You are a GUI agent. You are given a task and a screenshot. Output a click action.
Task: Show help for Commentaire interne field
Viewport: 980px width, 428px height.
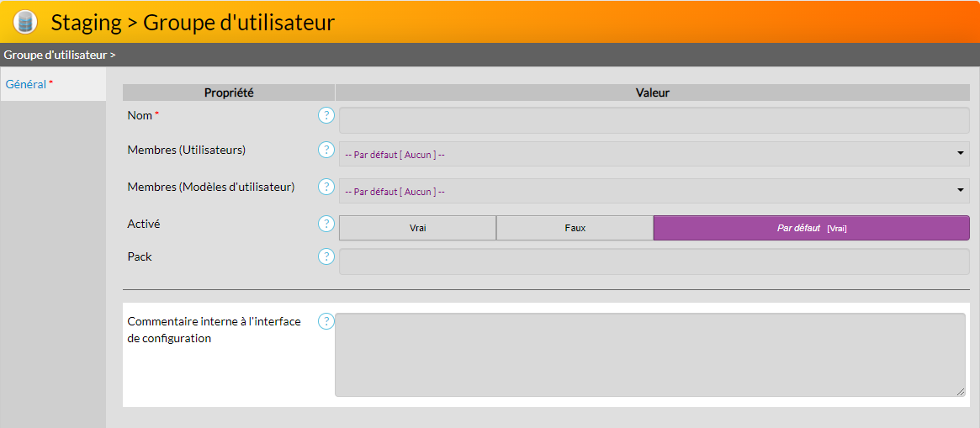326,321
